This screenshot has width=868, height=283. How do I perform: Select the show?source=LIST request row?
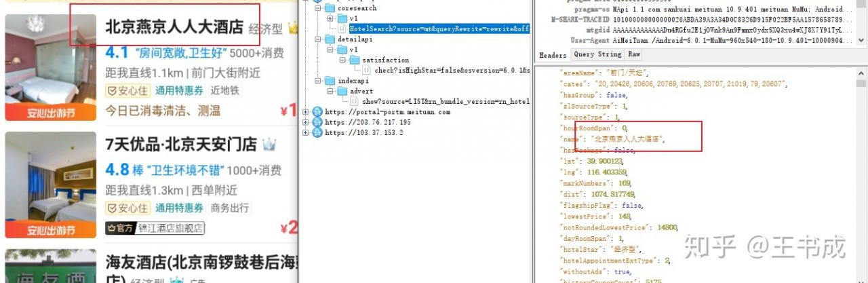(446, 100)
